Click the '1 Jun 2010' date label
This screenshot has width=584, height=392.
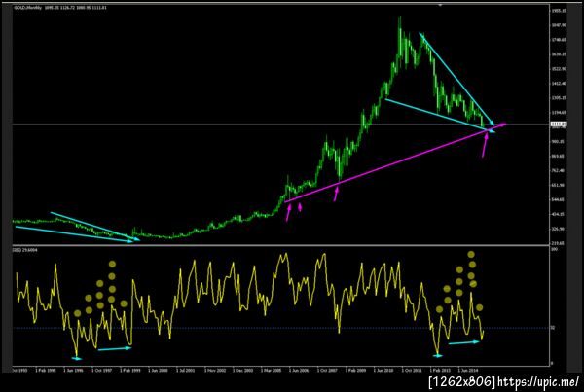pos(383,371)
